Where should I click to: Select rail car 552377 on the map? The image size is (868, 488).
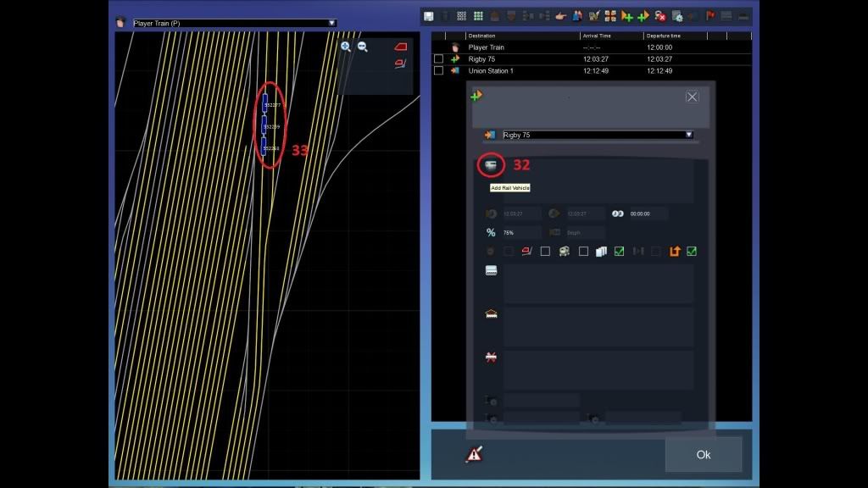point(265,103)
